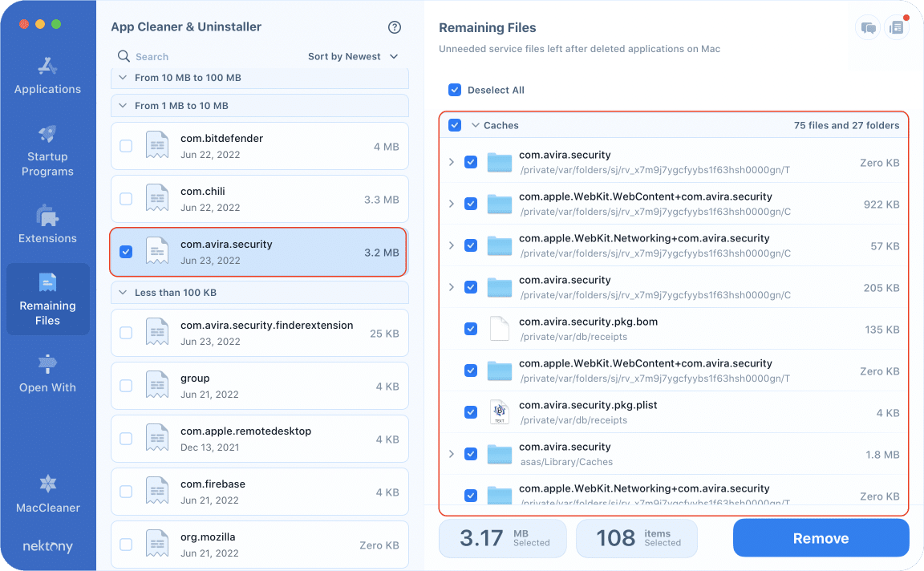The width and height of the screenshot is (924, 571).
Task: Click the com.bitdefender file icon
Action: click(x=157, y=145)
